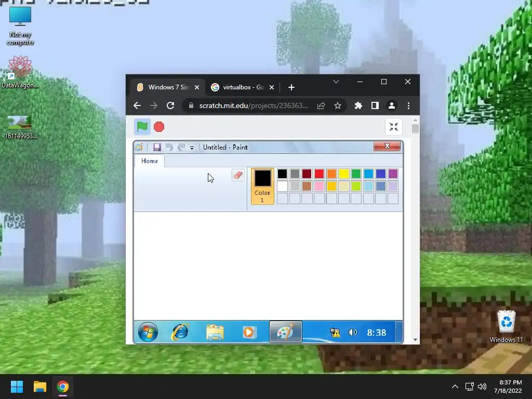Show hidden tray icons chevron
The height and width of the screenshot is (399, 532).
click(x=455, y=387)
